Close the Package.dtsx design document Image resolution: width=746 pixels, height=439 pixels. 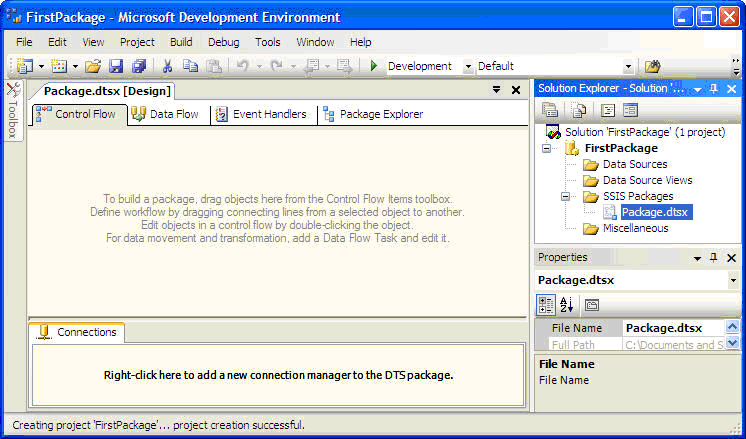[x=516, y=89]
